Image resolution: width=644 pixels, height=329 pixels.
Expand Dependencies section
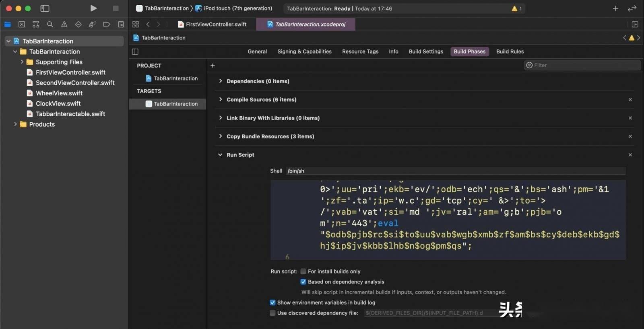220,81
